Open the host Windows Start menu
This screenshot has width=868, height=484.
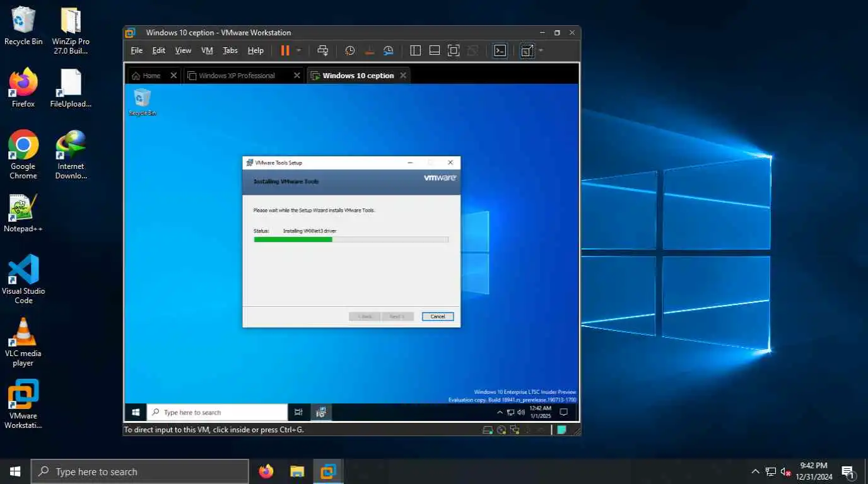click(x=15, y=471)
